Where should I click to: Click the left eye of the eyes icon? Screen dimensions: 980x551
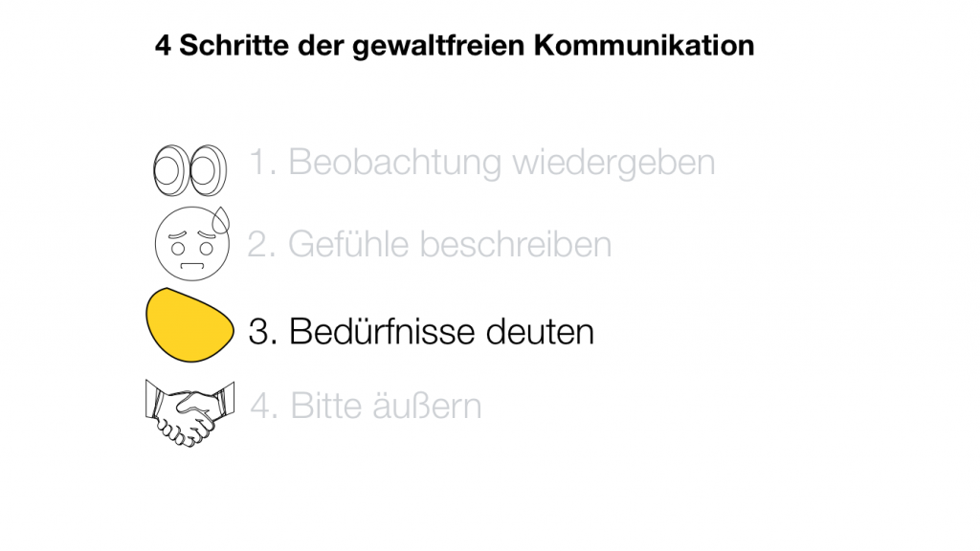(x=170, y=169)
